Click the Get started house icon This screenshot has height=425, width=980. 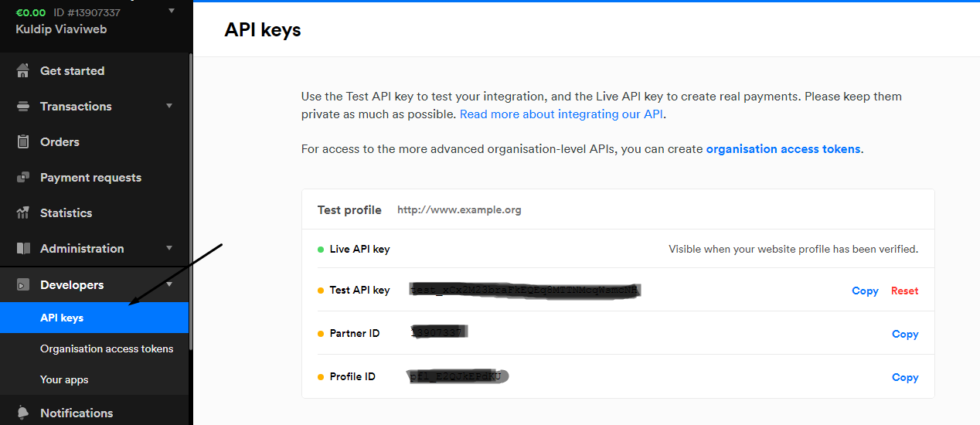click(x=23, y=71)
